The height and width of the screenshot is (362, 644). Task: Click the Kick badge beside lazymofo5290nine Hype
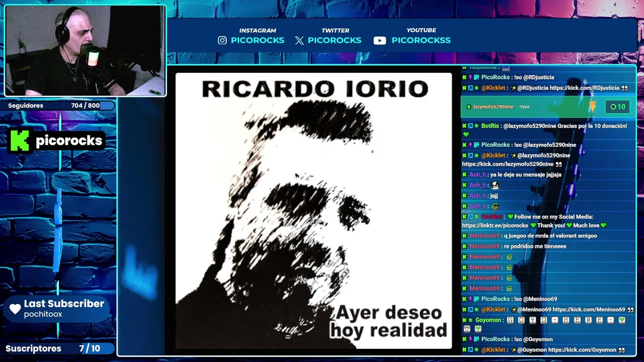tap(469, 107)
